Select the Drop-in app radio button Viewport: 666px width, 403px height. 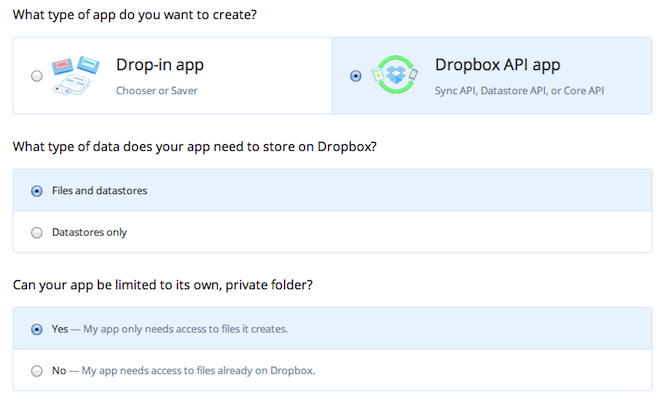tap(37, 76)
